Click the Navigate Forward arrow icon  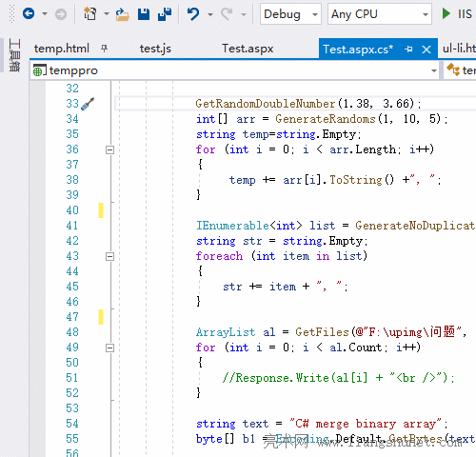pyautogui.click(x=61, y=14)
